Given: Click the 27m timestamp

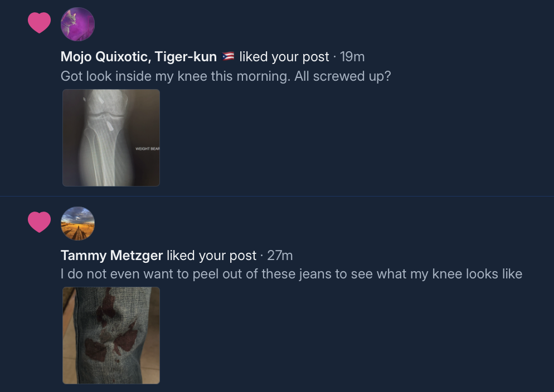Looking at the screenshot, I should [x=280, y=256].
